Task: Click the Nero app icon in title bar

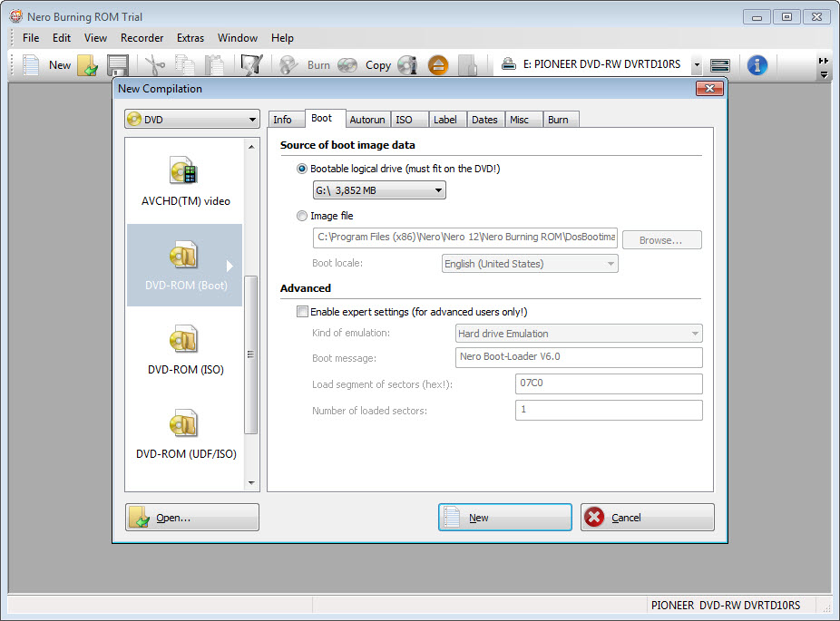Action: coord(16,16)
